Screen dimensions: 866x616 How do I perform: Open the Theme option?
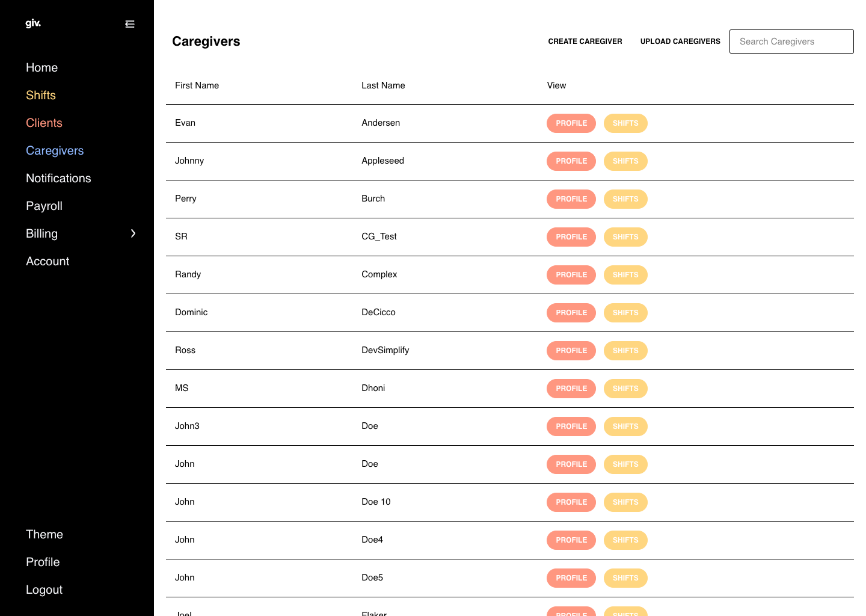(x=45, y=534)
